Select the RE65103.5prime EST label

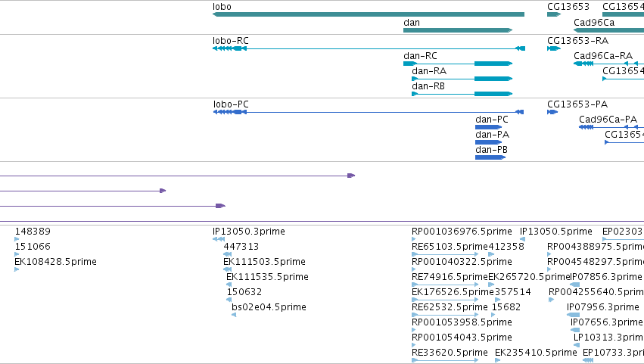(x=450, y=247)
